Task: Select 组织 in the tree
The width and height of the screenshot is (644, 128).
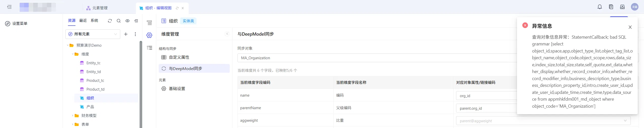Action: point(106,98)
